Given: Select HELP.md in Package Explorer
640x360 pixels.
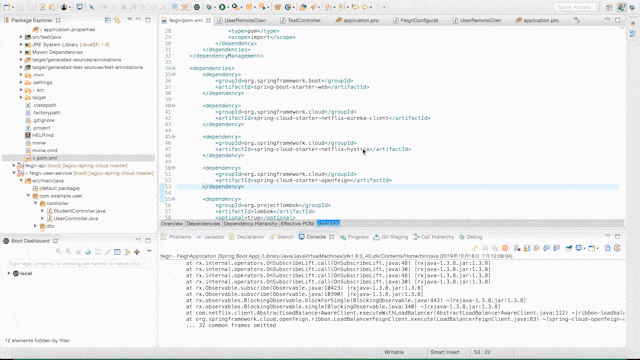Looking at the screenshot, I should pyautogui.click(x=43, y=135).
